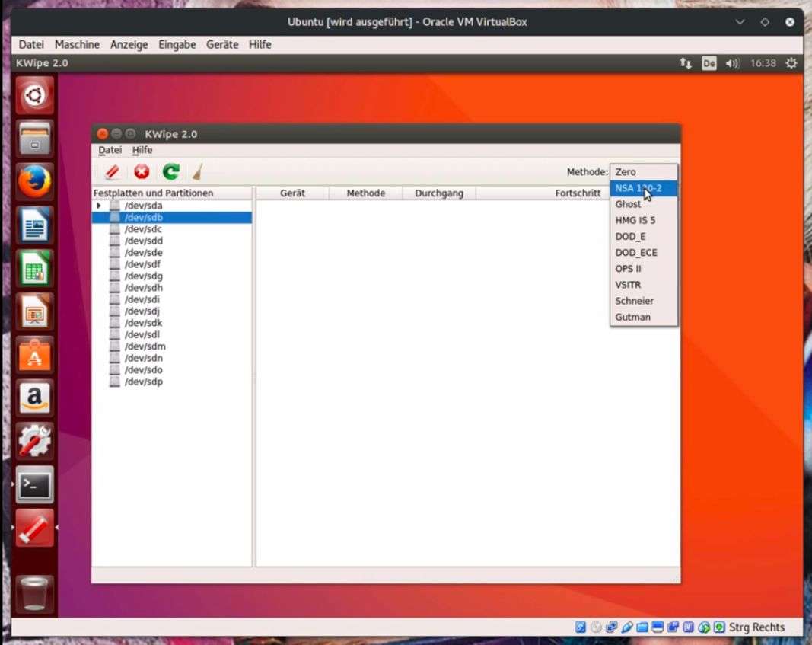Screen dimensions: 812x645
Task: Open VirtualBox Maschine menu
Action: [x=77, y=45]
